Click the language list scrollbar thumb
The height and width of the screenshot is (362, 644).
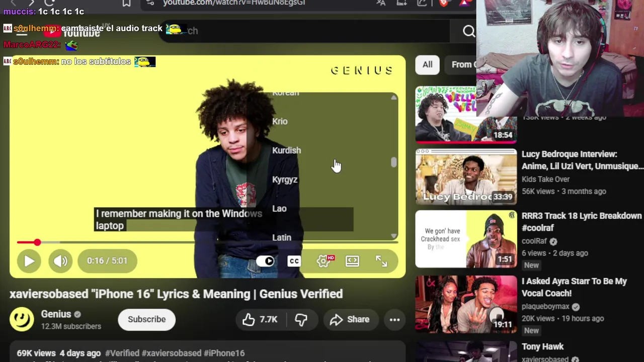(x=393, y=162)
